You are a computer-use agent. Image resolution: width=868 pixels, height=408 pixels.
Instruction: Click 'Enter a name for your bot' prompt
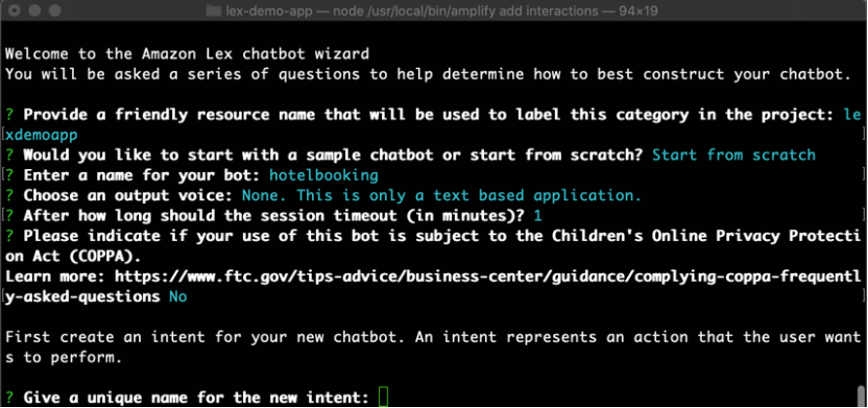[x=142, y=176]
